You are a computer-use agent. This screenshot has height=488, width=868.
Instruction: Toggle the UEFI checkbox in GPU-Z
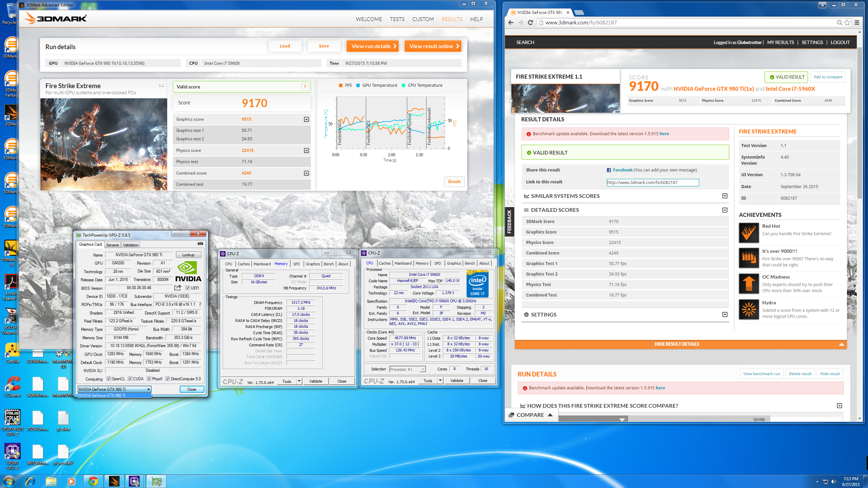click(x=188, y=288)
